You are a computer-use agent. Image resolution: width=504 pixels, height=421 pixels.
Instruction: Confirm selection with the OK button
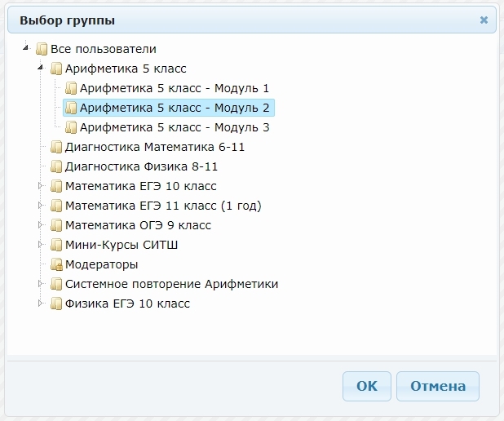pos(367,386)
